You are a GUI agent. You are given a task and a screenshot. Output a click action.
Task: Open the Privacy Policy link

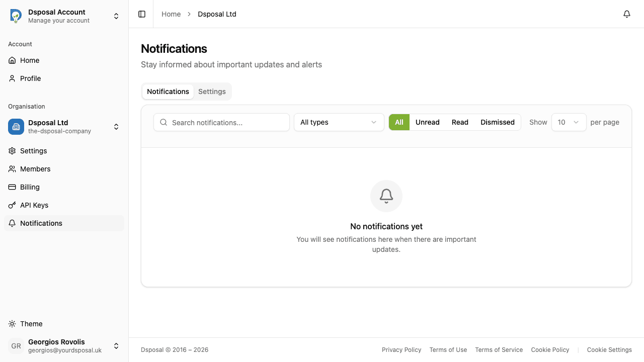tap(401, 349)
